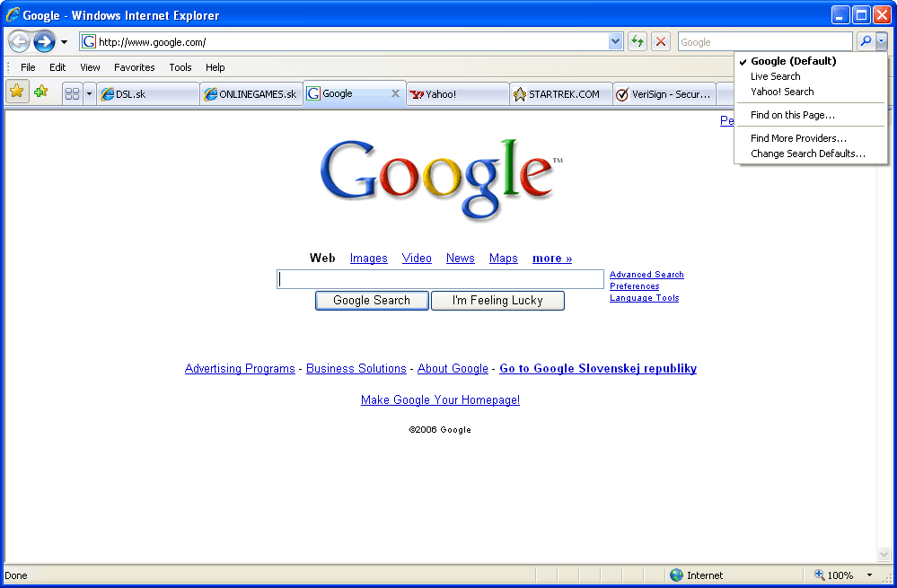Close the search provider dropdown arrow
The width and height of the screenshot is (897, 588).
coord(882,41)
